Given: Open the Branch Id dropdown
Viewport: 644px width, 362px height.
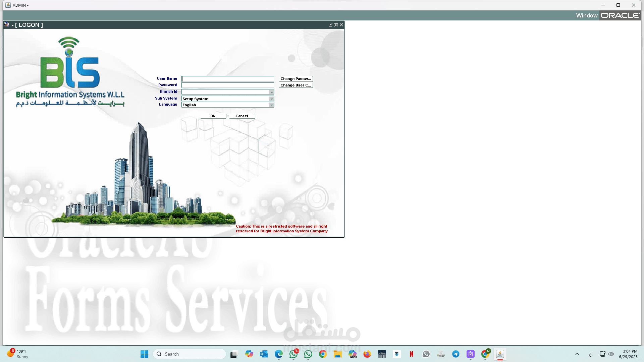Looking at the screenshot, I should [272, 92].
